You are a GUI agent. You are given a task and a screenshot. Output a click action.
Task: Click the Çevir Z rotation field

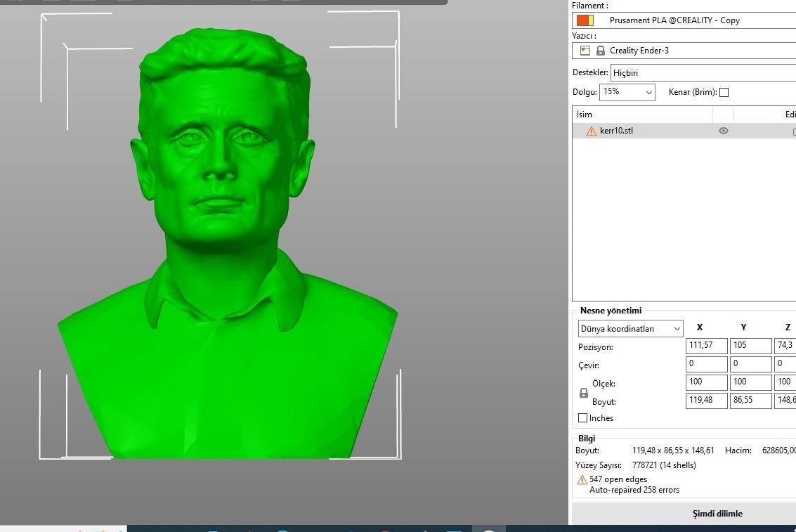point(785,364)
